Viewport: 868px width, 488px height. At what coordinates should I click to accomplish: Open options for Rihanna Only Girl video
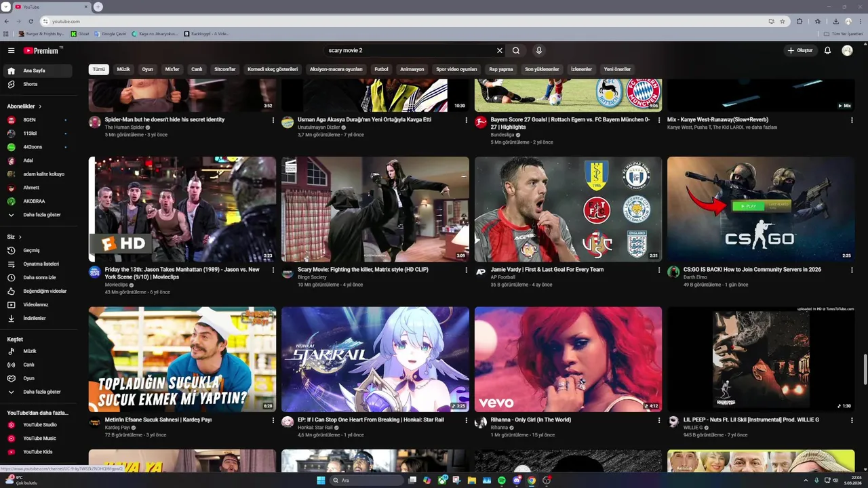(659, 420)
